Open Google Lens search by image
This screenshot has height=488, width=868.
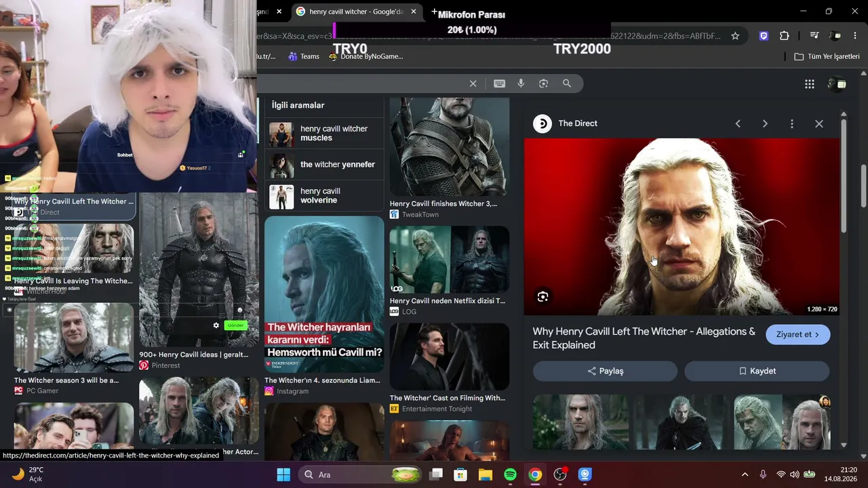pos(543,83)
